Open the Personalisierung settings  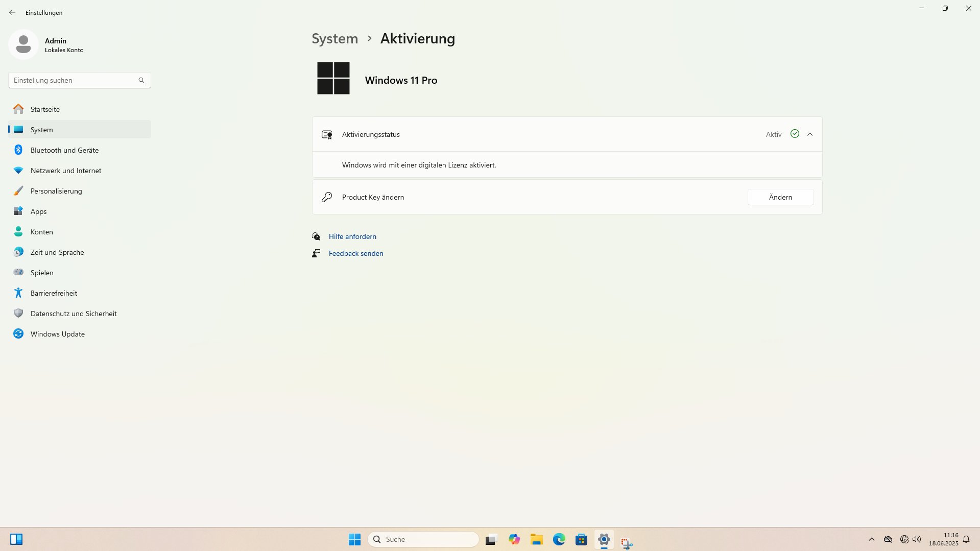click(56, 190)
